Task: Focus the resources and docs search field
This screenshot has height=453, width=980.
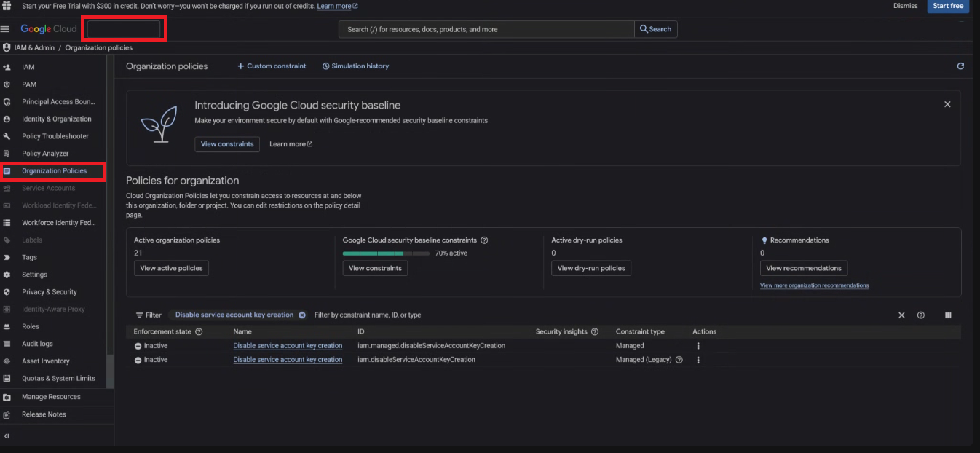Action: (486, 29)
